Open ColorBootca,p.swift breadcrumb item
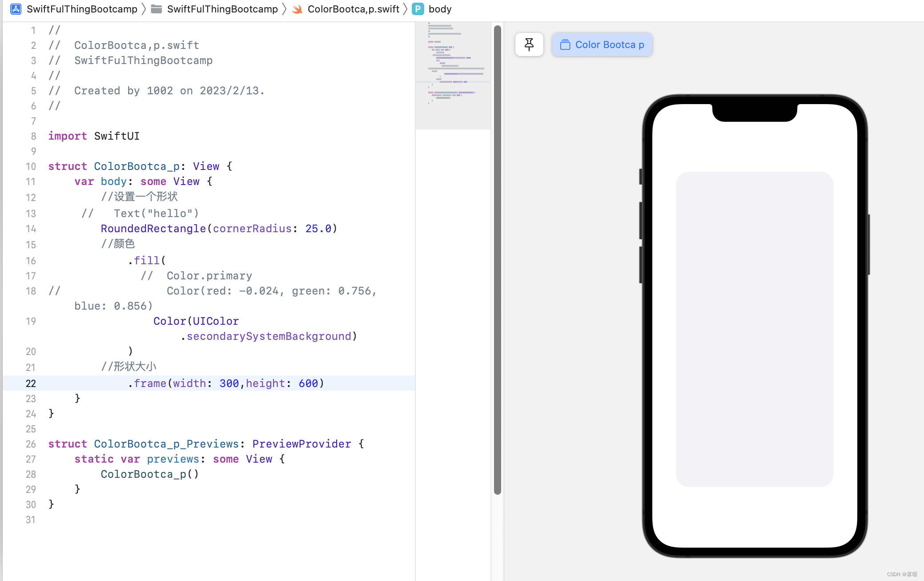The height and width of the screenshot is (581, 924). [353, 9]
